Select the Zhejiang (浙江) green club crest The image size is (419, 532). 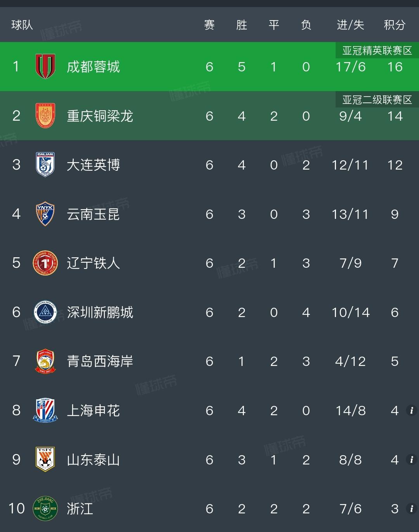[x=45, y=508]
